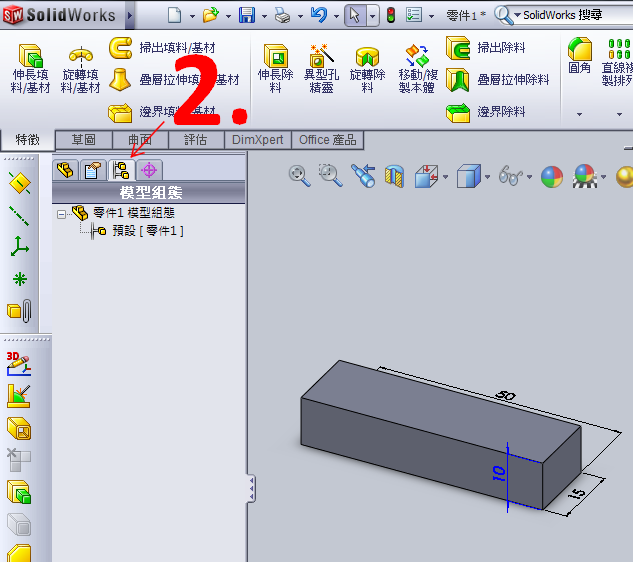
Task: Click the Zoom to Fit magnifier icon
Action: (299, 176)
